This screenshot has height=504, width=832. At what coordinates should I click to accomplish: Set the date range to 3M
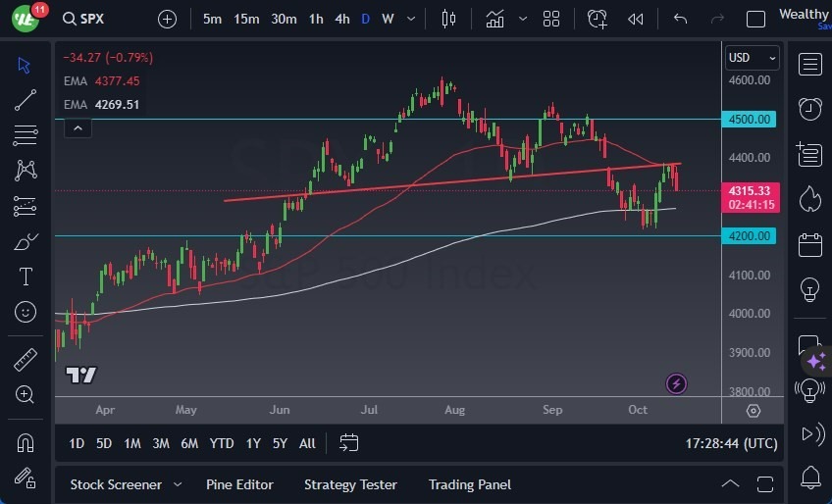coord(161,443)
